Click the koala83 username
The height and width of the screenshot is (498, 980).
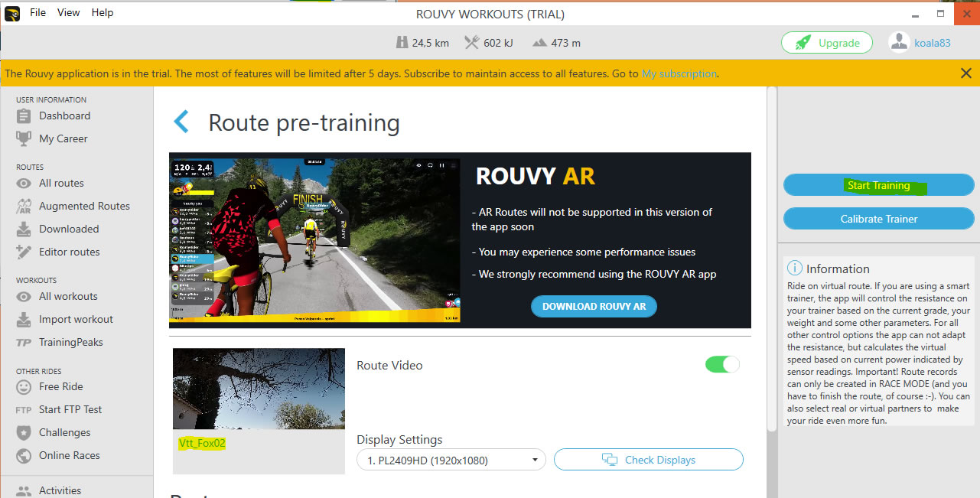point(933,43)
